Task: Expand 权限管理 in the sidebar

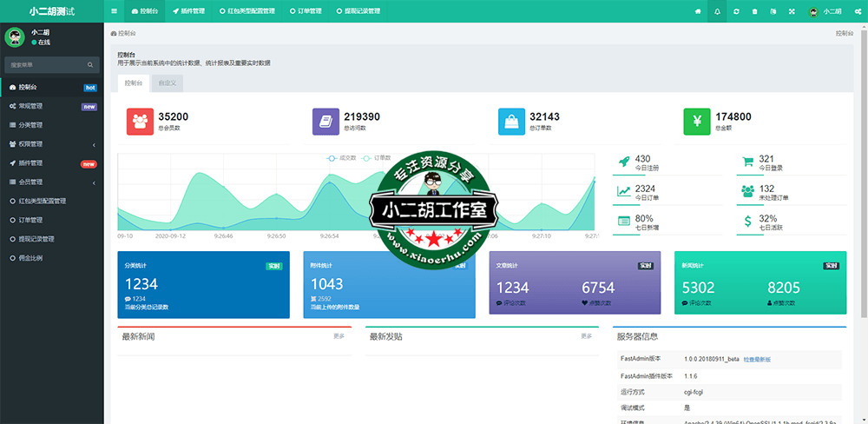Action: 52,144
